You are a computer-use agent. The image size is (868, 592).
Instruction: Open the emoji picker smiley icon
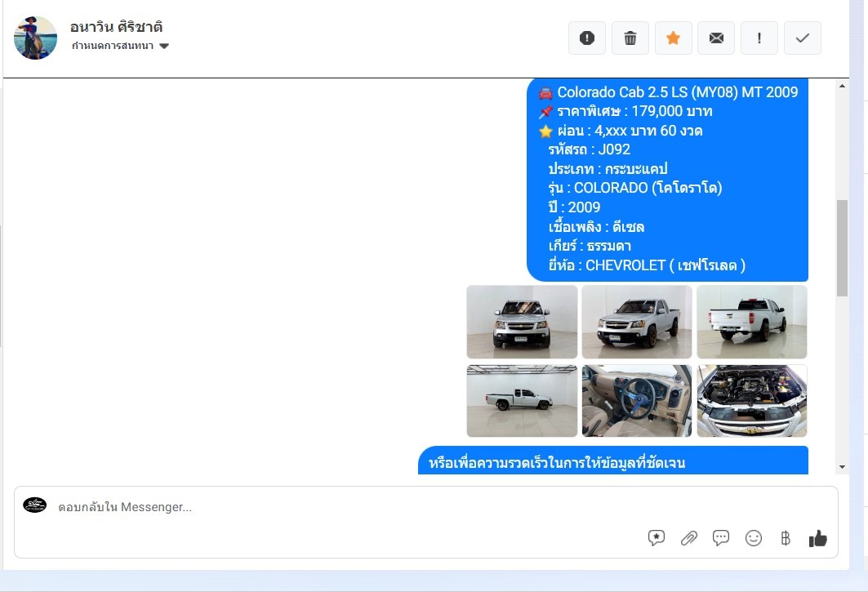(754, 538)
